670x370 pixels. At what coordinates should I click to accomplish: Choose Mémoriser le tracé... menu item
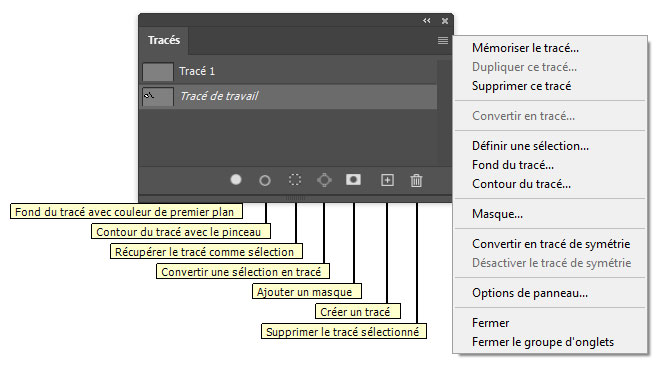click(x=525, y=48)
